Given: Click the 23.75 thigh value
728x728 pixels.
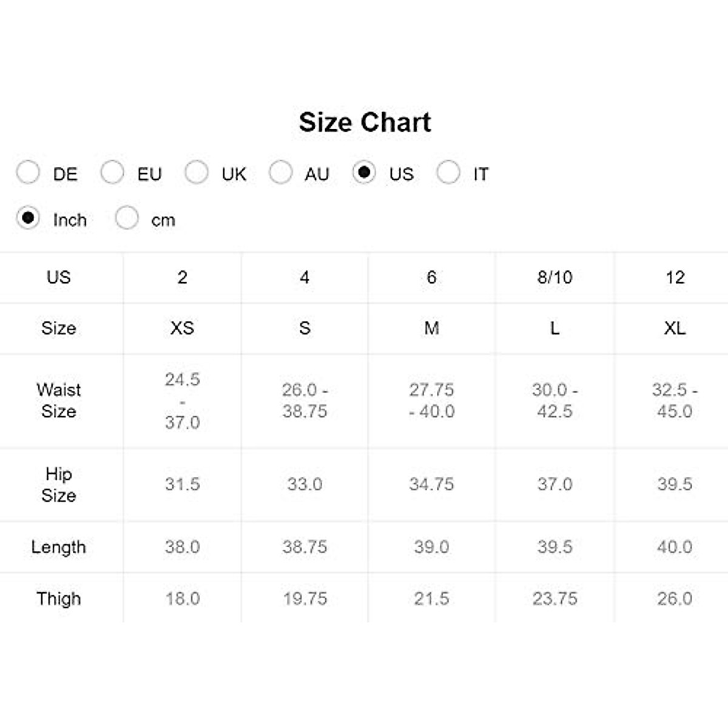Looking at the screenshot, I should pyautogui.click(x=554, y=599).
